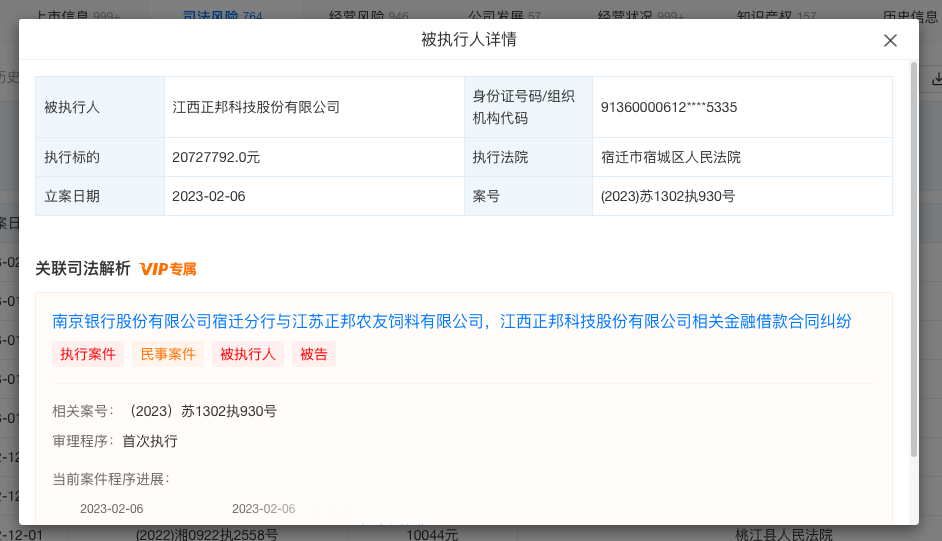
Task: Click the court name 宿迁市宿城区人民法院
Action: [670, 157]
